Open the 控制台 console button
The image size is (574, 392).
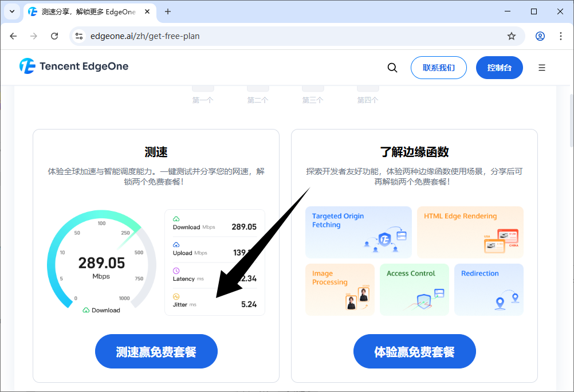[499, 68]
